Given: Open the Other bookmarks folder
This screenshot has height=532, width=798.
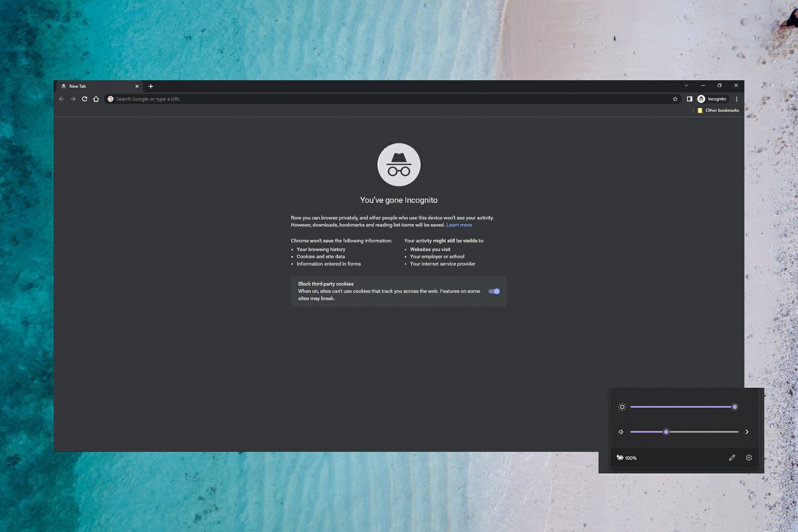Looking at the screenshot, I should click(x=718, y=110).
